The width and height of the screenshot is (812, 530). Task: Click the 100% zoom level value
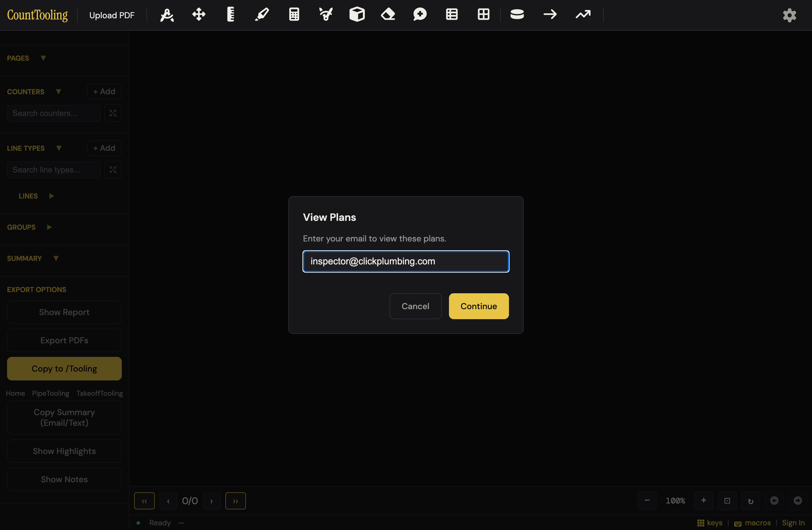point(675,501)
